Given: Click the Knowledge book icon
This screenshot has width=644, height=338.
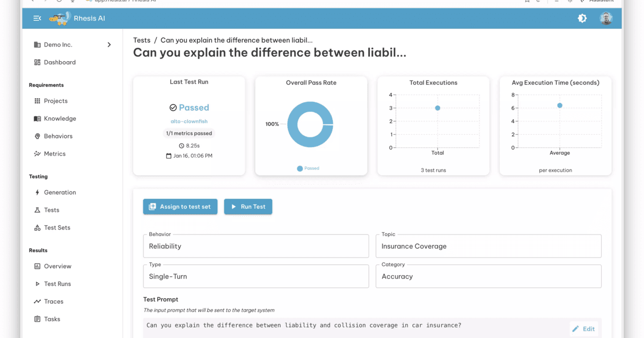Looking at the screenshot, I should [37, 119].
